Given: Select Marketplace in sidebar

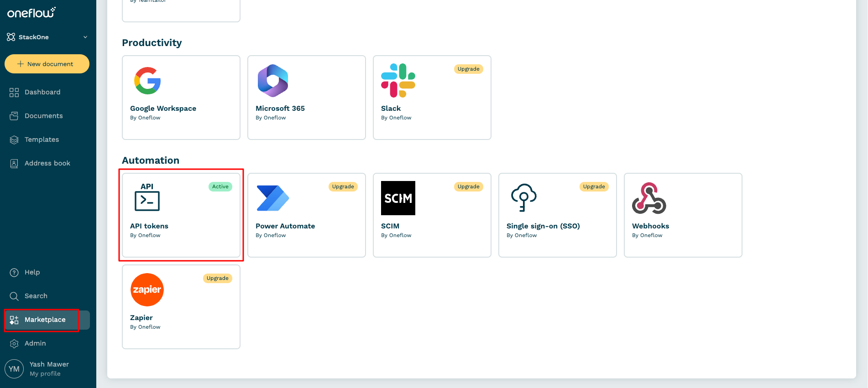Looking at the screenshot, I should pos(47,320).
